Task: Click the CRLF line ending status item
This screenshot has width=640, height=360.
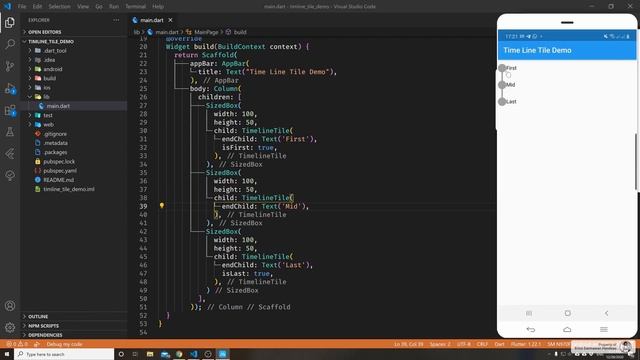Action: (482, 344)
